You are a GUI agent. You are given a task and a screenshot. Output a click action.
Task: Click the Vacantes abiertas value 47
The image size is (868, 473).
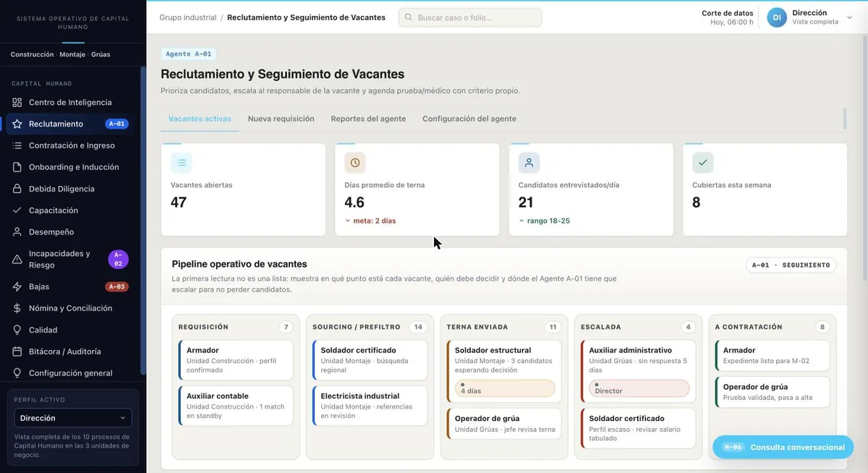pyautogui.click(x=179, y=203)
